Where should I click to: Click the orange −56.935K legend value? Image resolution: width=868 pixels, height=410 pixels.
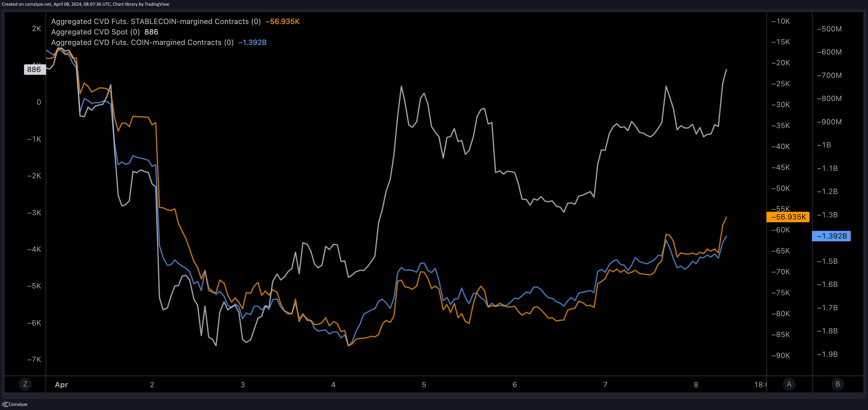coord(282,22)
